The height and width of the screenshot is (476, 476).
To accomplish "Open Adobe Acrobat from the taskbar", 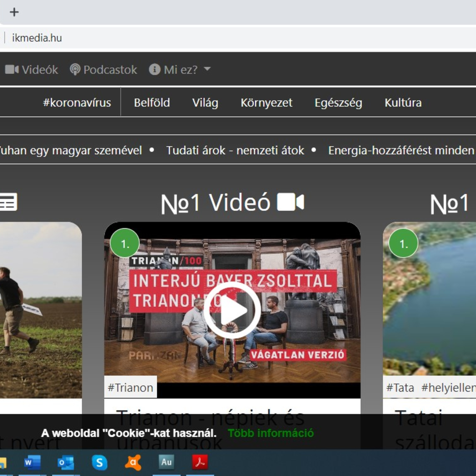I will pos(200,462).
